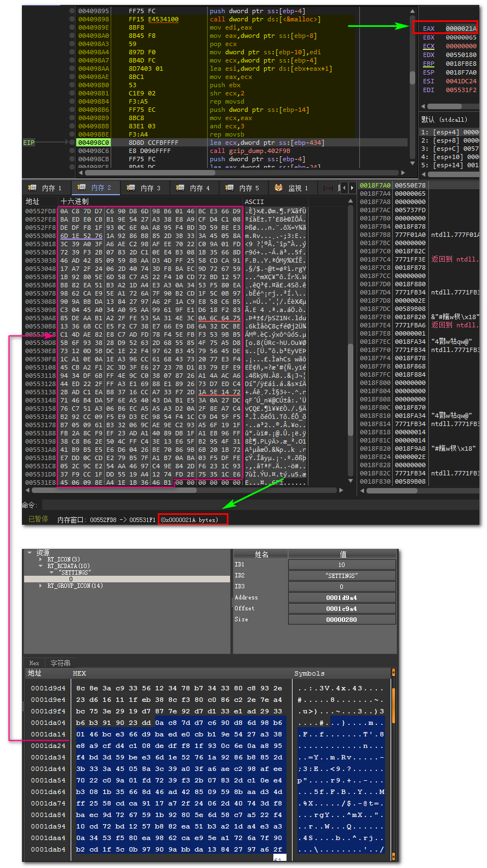Click the 内存 4 tab icon
Image resolution: width=487 pixels, height=868 pixels.
180,188
